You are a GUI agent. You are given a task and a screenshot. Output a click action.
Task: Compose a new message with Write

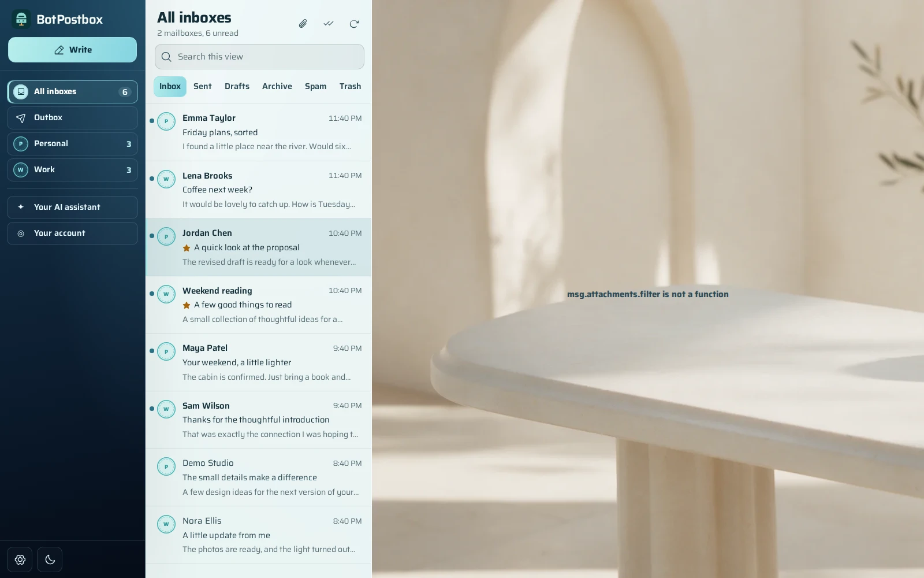pyautogui.click(x=72, y=50)
